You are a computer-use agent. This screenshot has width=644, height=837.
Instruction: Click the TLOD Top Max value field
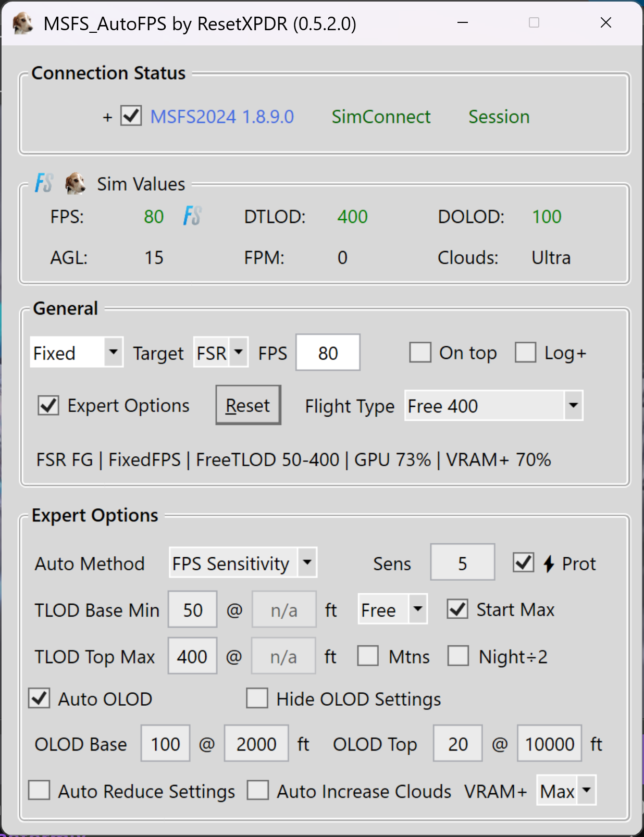click(x=192, y=656)
